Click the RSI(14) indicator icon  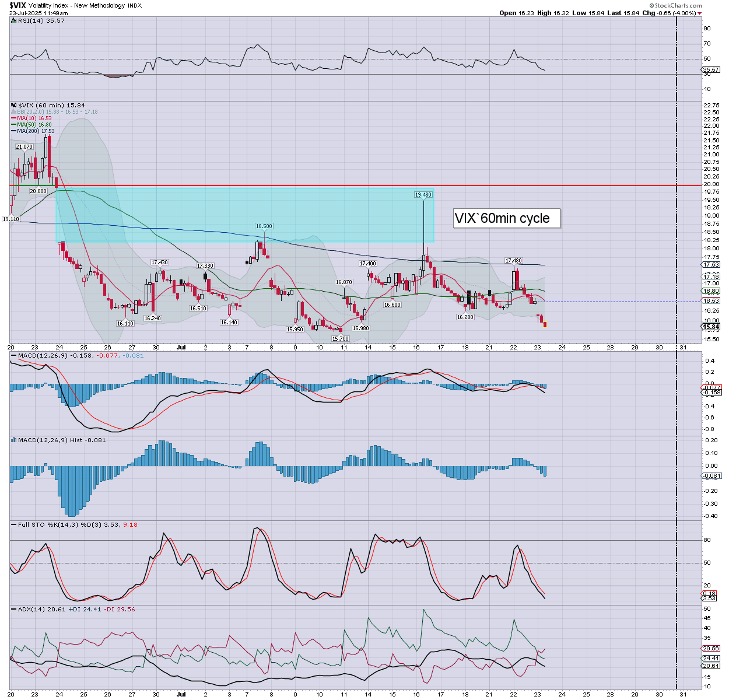point(13,20)
